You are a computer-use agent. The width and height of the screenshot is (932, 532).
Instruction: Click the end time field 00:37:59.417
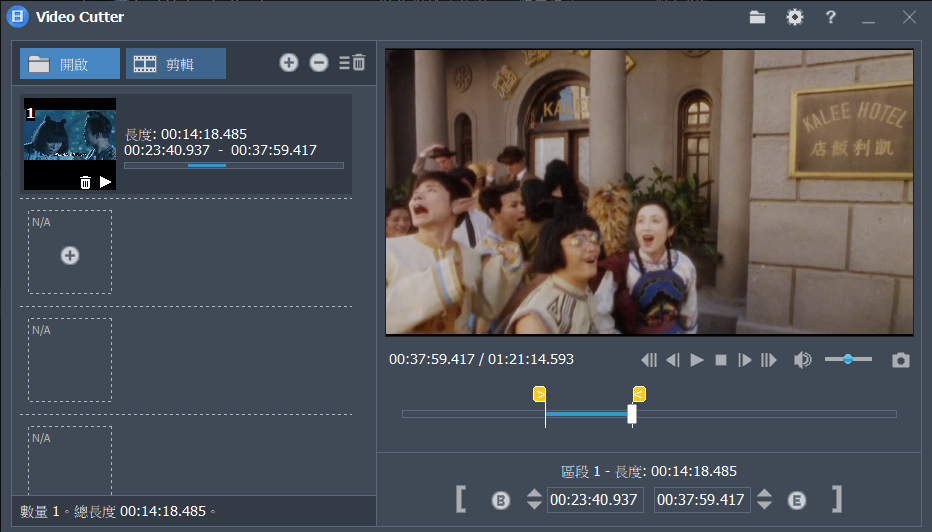[x=702, y=500]
